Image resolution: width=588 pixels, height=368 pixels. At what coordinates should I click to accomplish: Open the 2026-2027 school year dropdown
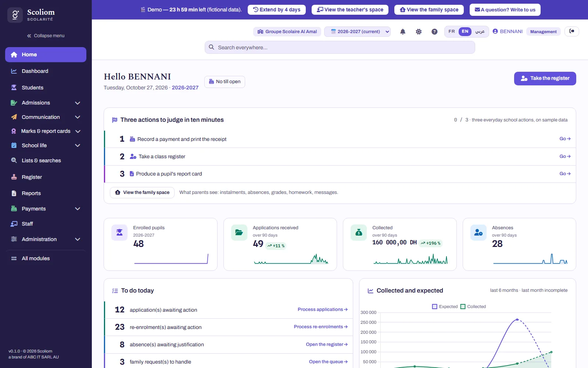point(357,32)
